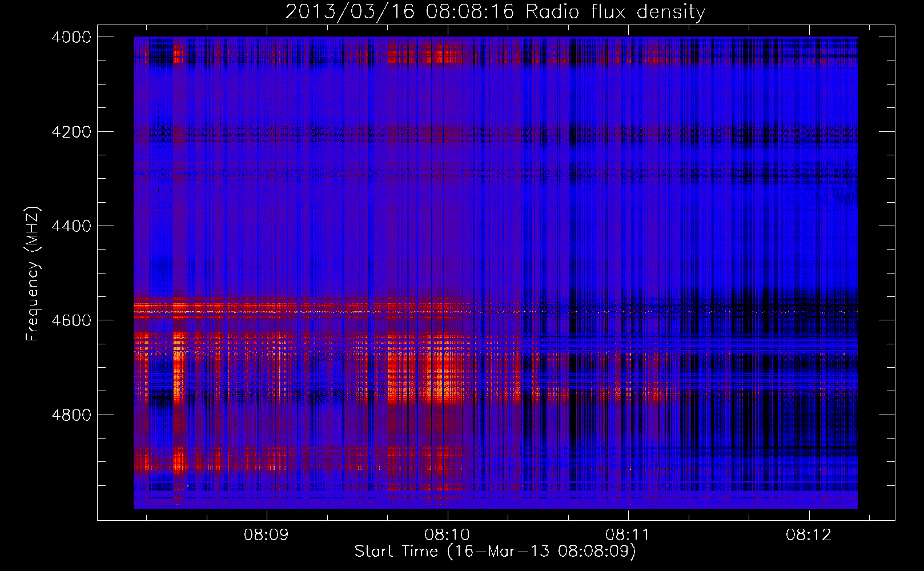924x571 pixels.
Task: Click the 08:11 time tick label
Action: click(628, 535)
